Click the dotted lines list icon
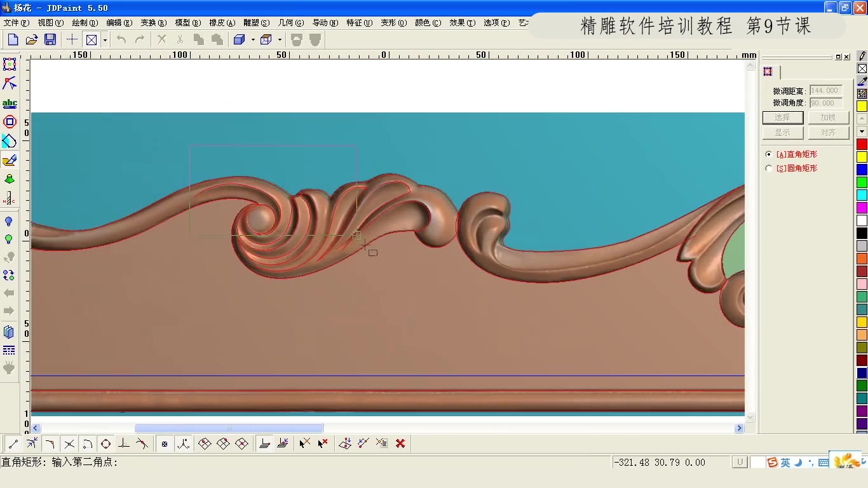 pos(9,351)
